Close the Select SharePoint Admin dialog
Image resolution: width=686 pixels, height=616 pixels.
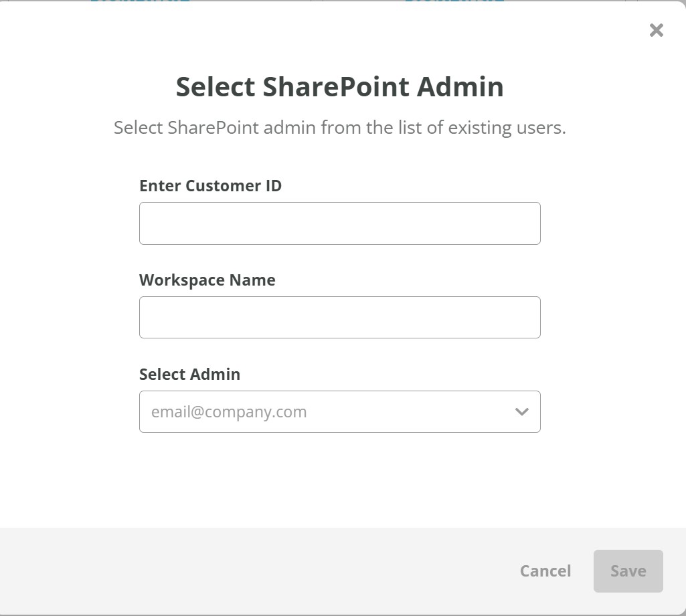click(x=656, y=30)
